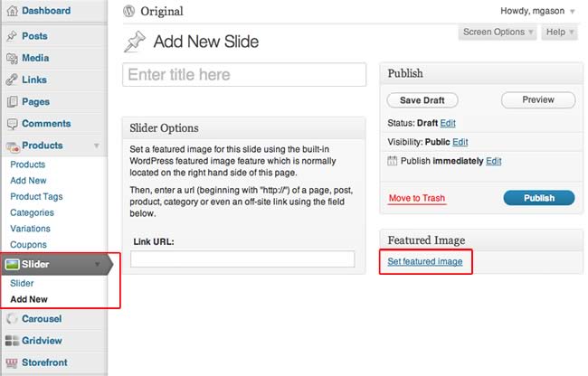The height and width of the screenshot is (376, 588).
Task: Click the Set featured image link
Action: click(x=425, y=261)
